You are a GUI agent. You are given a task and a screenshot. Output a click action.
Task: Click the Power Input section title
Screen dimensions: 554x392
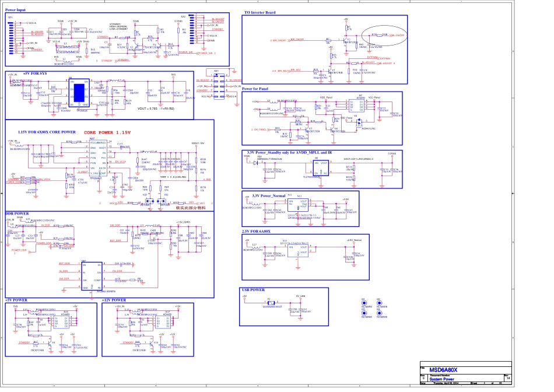pos(15,10)
